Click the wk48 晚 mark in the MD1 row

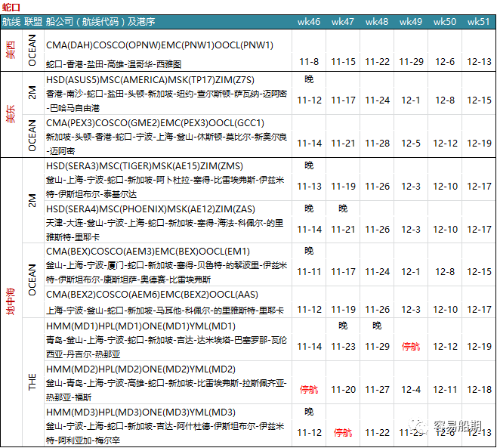click(377, 326)
